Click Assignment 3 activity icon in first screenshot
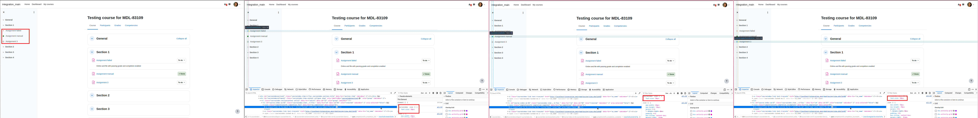Viewport: 980px width, 118px height. [93, 82]
